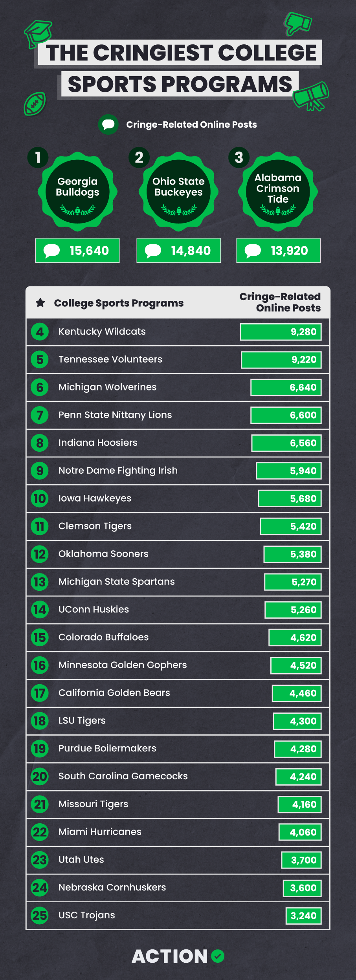Click the Notre Dame Fighting Irish label

point(118,471)
